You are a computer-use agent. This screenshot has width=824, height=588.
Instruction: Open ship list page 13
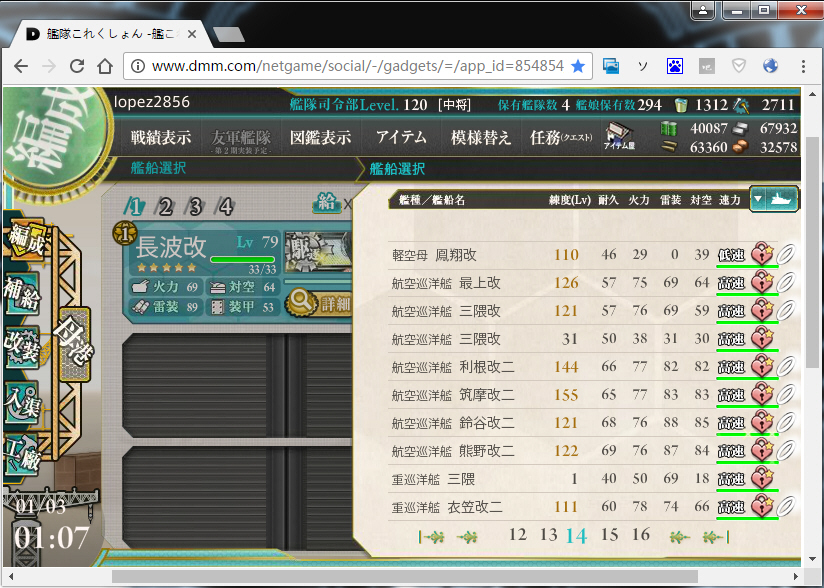(548, 535)
